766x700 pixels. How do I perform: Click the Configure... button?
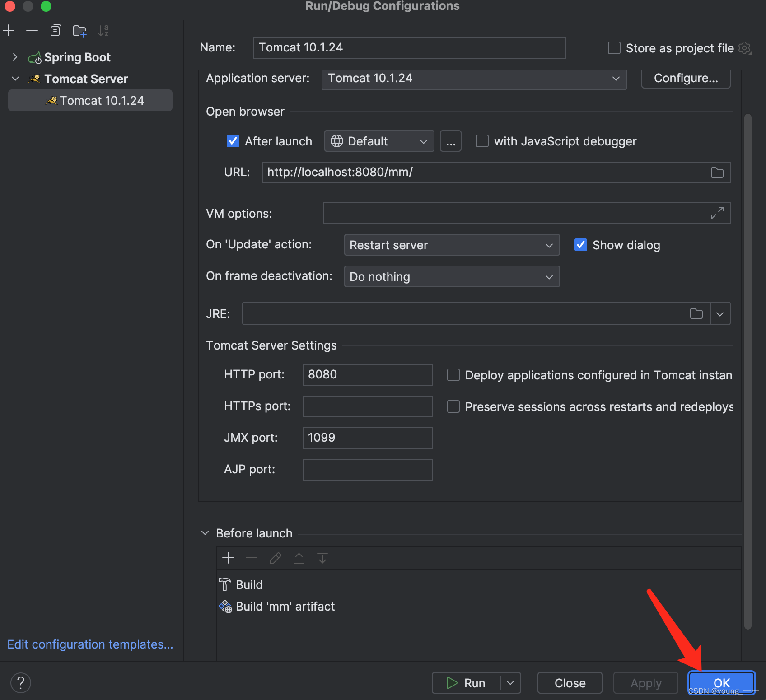click(686, 78)
